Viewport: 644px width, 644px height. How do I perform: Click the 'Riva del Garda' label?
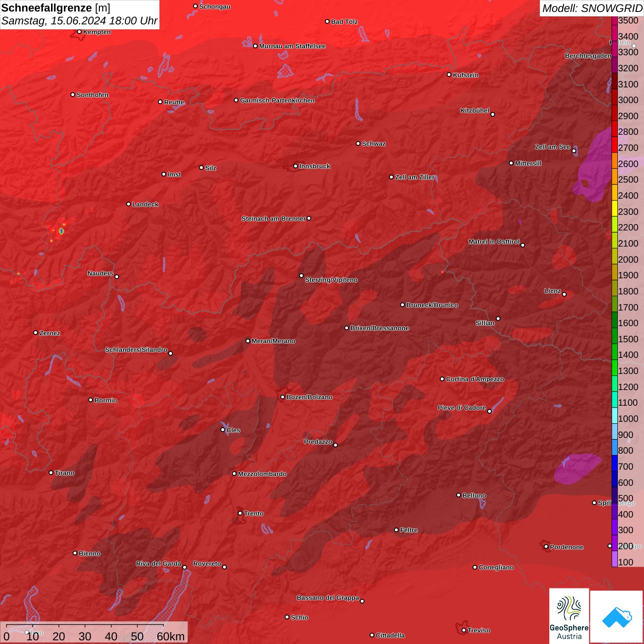[x=159, y=563]
